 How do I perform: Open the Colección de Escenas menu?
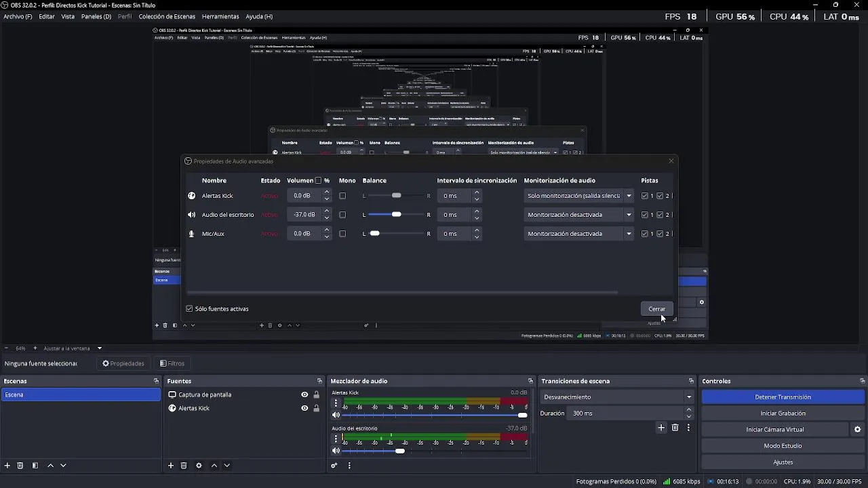(x=167, y=16)
